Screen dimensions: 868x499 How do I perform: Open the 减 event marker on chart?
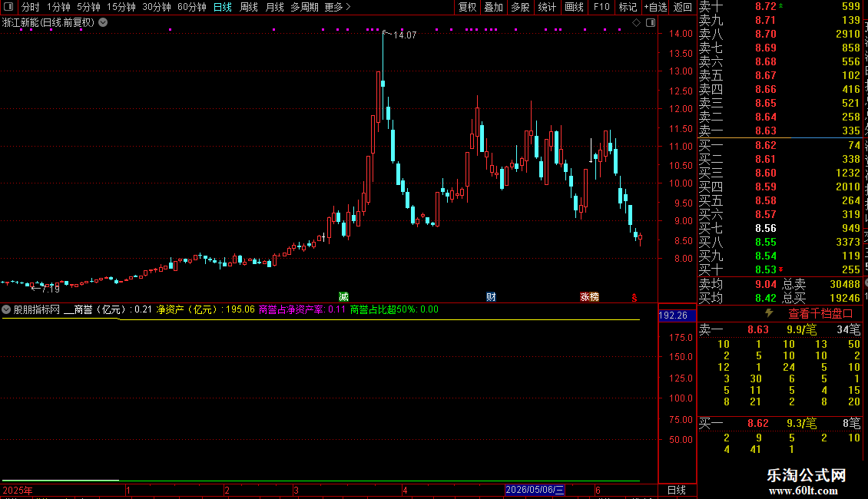pyautogui.click(x=344, y=297)
